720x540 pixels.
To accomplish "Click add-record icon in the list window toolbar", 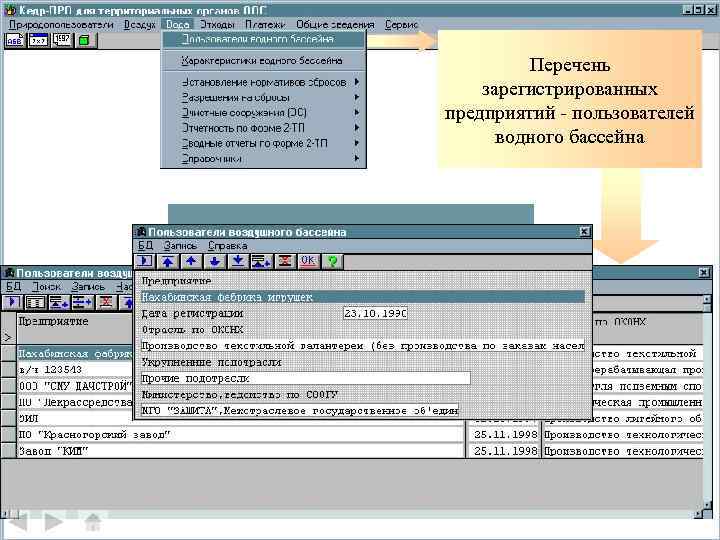I will click(59, 303).
